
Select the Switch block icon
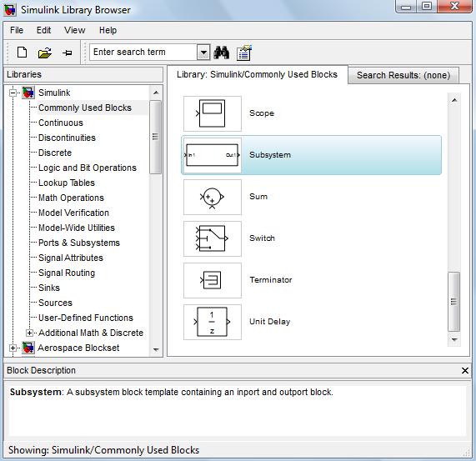pyautogui.click(x=213, y=238)
